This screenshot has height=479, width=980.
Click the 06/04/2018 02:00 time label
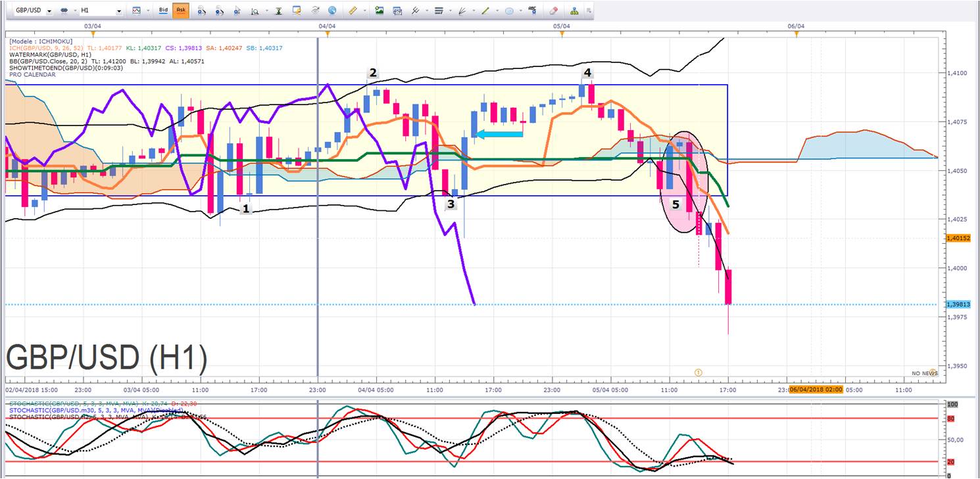click(816, 390)
